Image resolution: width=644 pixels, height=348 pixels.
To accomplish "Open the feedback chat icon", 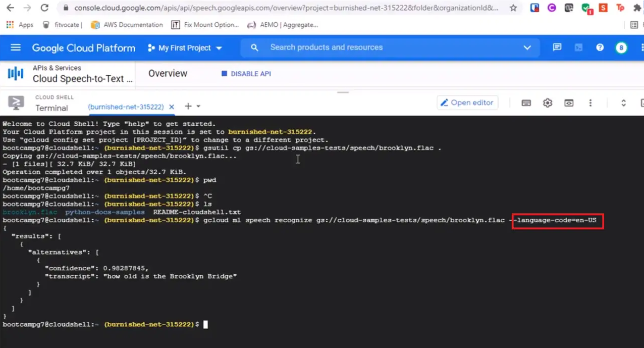I will point(557,47).
